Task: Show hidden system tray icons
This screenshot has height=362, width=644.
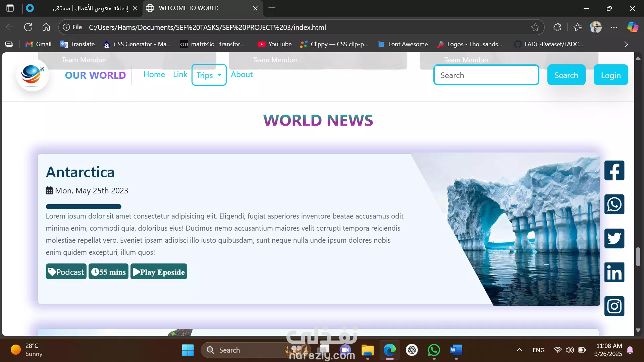Action: (519, 350)
